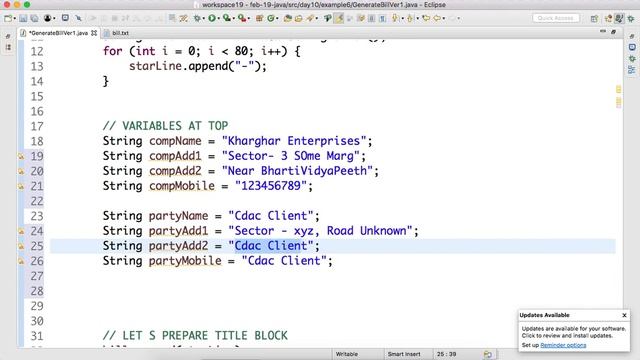The width and height of the screenshot is (640, 360).
Task: Click the warning marker on line 21
Action: coord(21,187)
